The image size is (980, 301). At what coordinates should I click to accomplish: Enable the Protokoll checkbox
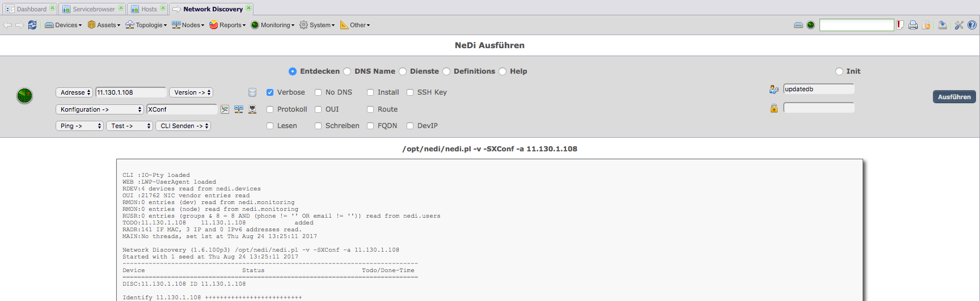pos(270,109)
